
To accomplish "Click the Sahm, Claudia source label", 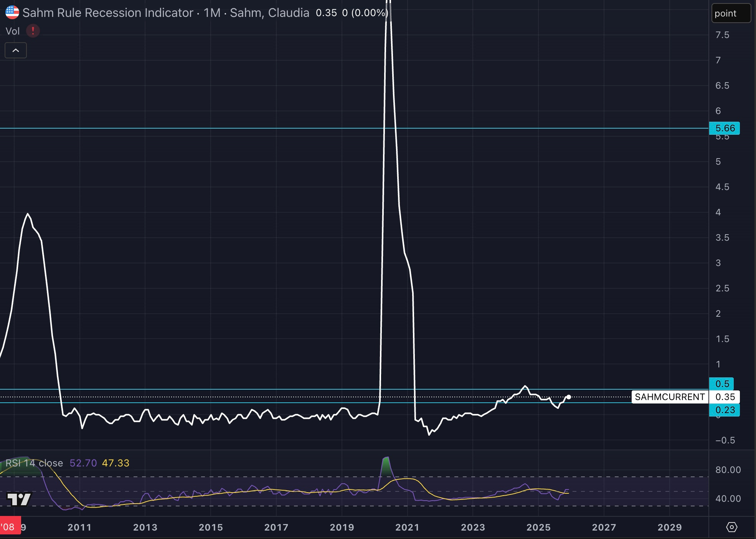I will click(269, 13).
